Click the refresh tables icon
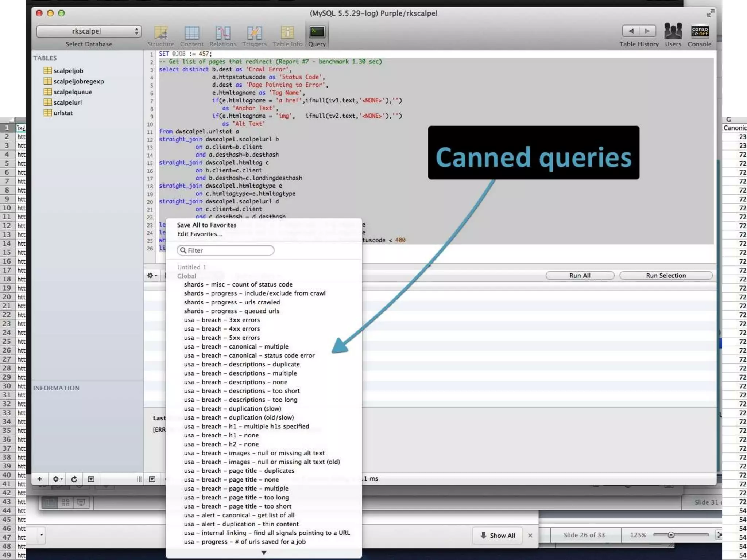The height and width of the screenshot is (560, 747). [74, 479]
